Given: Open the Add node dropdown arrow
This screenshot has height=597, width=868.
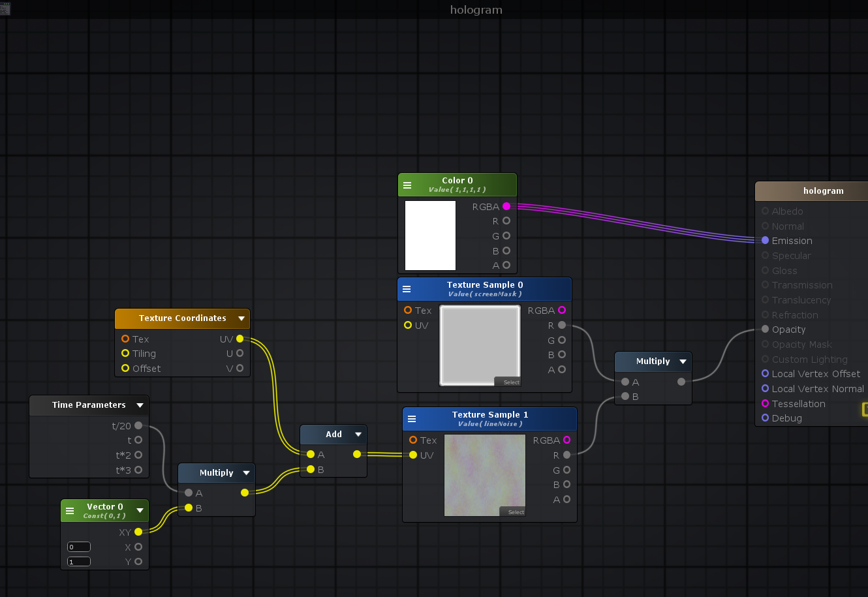Looking at the screenshot, I should (358, 434).
